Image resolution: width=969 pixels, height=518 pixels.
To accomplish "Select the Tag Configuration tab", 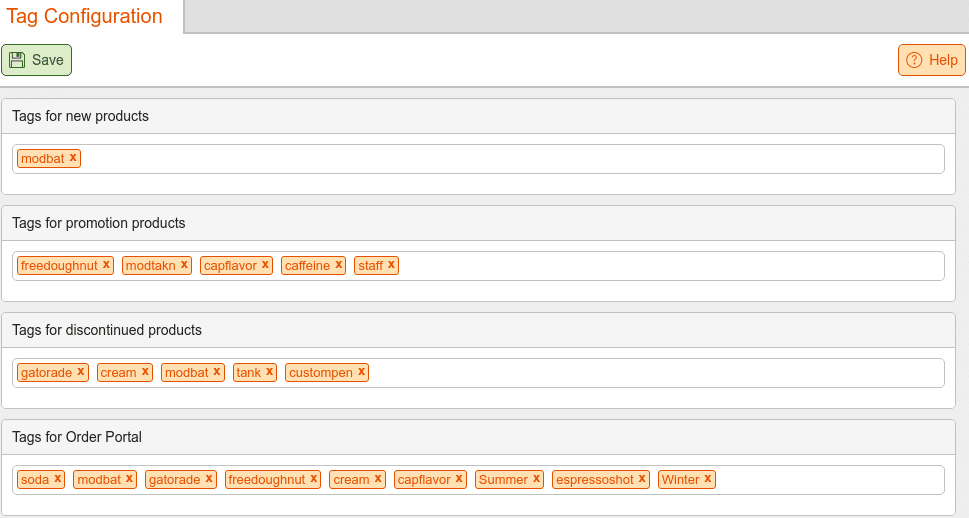I will (85, 16).
